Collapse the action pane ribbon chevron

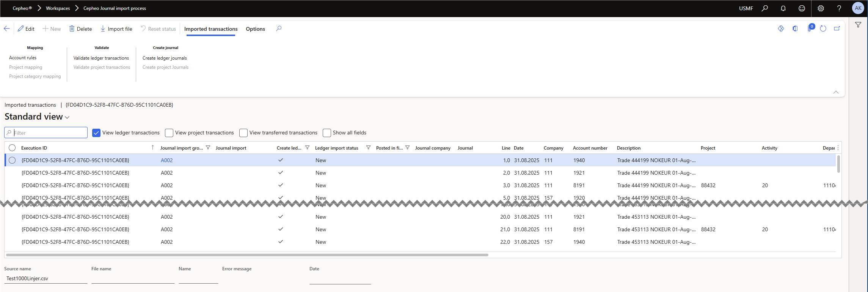click(836, 92)
